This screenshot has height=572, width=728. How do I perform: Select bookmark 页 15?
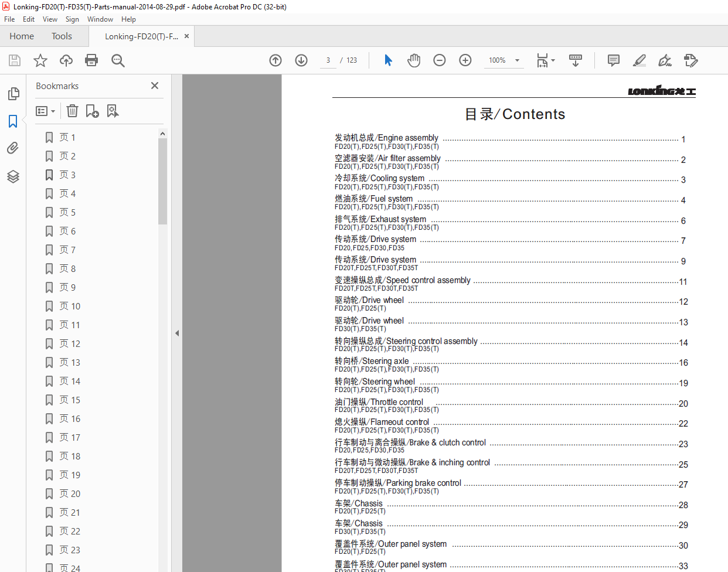tap(70, 400)
